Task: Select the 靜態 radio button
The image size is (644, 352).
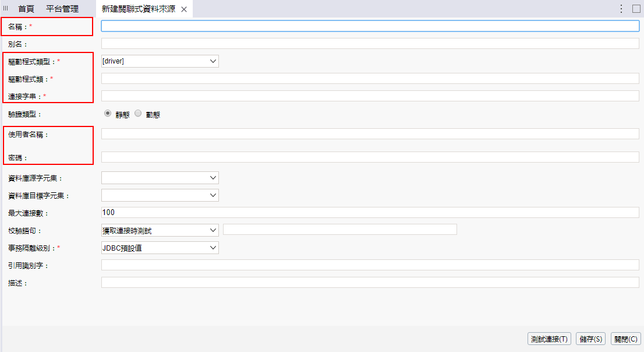Action: [108, 114]
